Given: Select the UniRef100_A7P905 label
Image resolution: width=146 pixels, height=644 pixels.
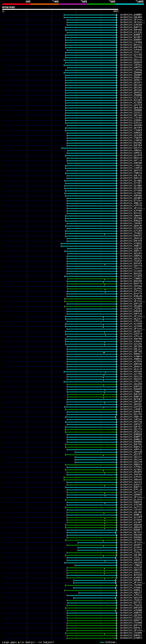Looking at the screenshot, I should (131, 50).
